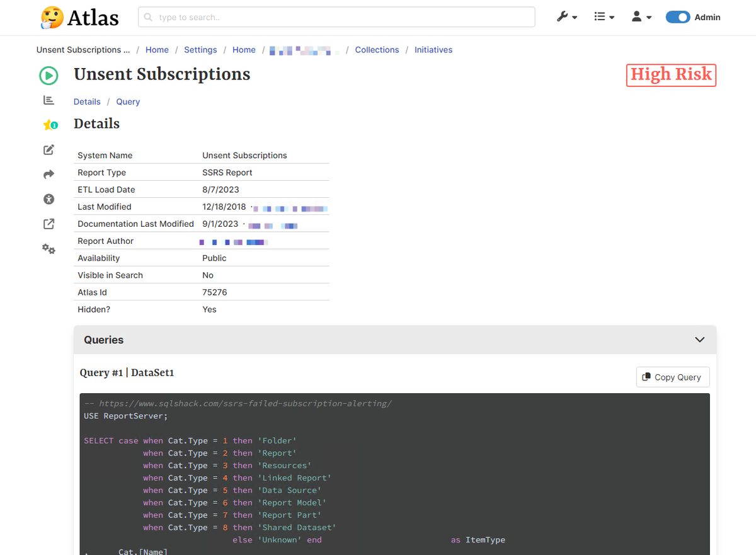756x555 pixels.
Task: Click the green Run report icon
Action: click(x=49, y=75)
